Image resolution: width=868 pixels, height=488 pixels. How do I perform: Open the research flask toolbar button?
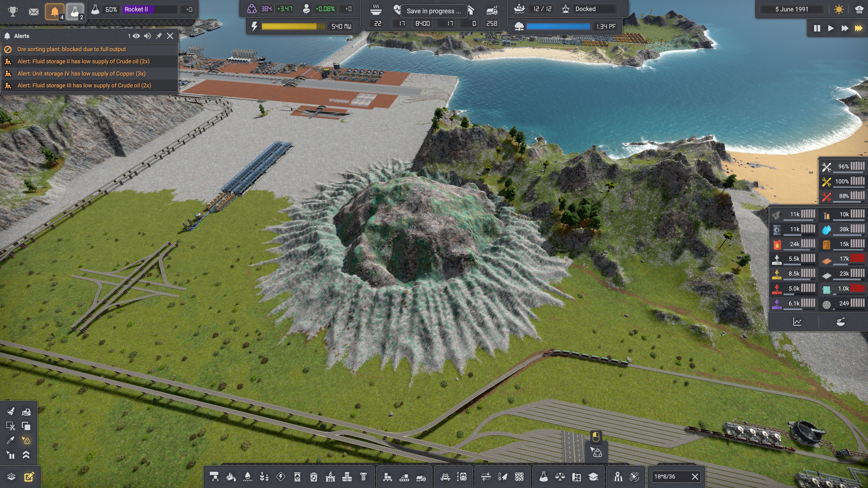click(x=544, y=477)
